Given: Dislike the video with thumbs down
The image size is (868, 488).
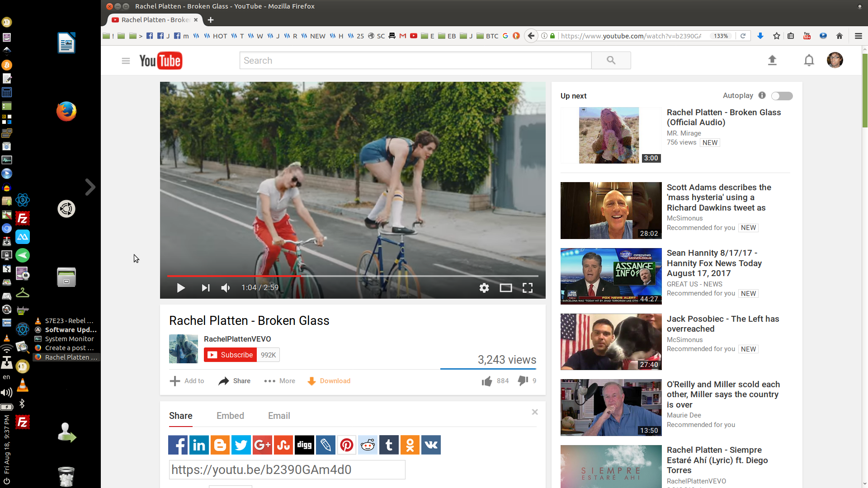Looking at the screenshot, I should pos(523,381).
